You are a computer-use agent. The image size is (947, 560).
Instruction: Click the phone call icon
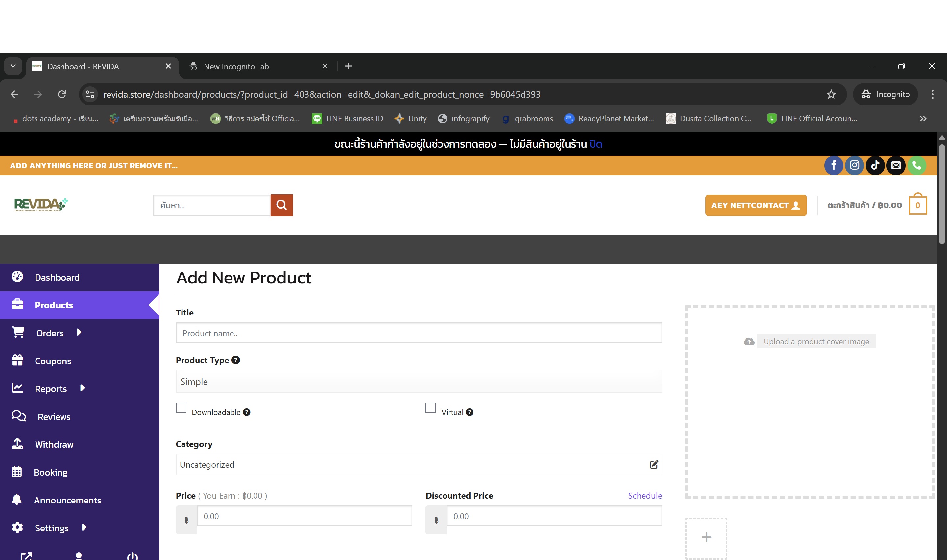click(916, 165)
